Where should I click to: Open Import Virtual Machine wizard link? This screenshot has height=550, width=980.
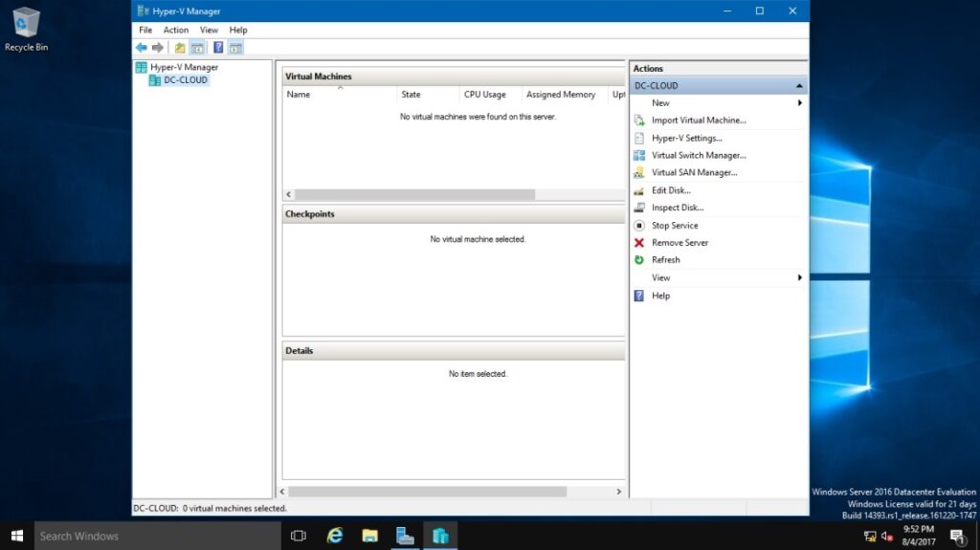[699, 120]
